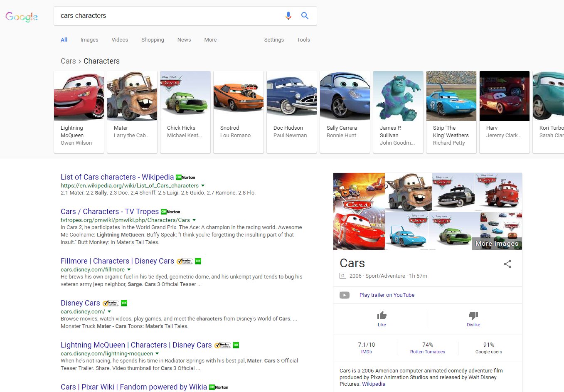The image size is (564, 392).
Task: Expand options arrow for tvtropes.org URL
Action: coord(194,220)
